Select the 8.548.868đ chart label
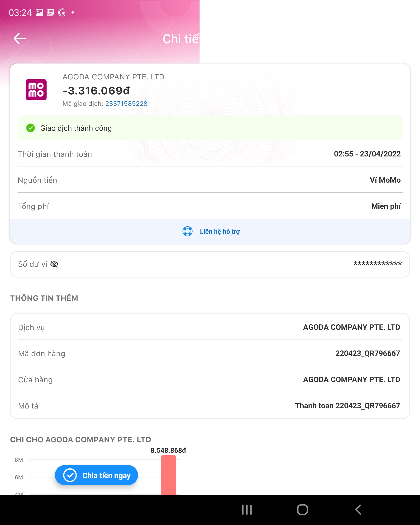The width and height of the screenshot is (420, 525). click(x=168, y=450)
